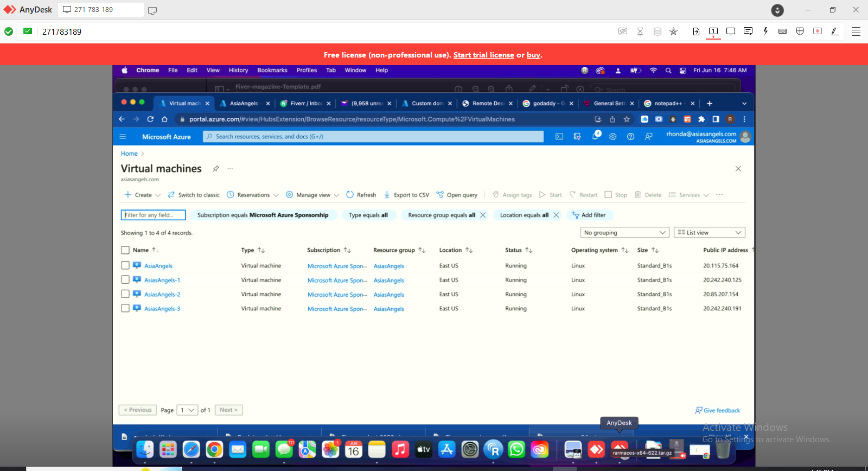868x471 pixels.
Task: Click Azure search resources box
Action: pyautogui.click(x=373, y=137)
